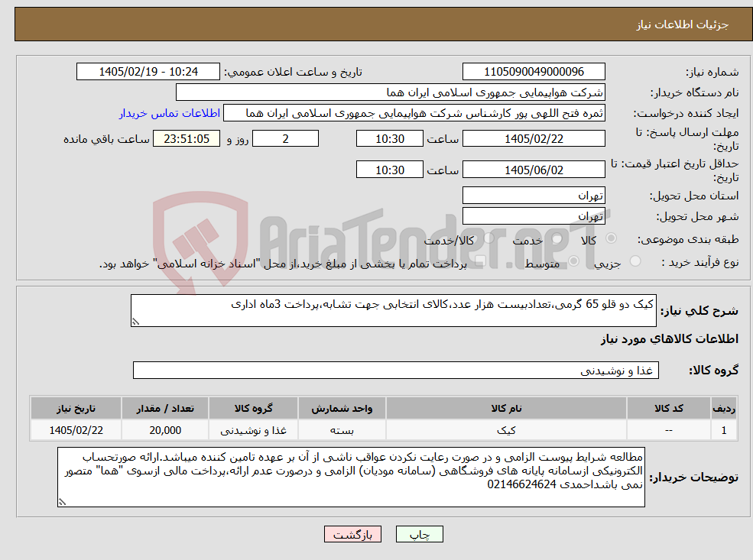This screenshot has height=560, width=753.
Task: Open the اطلاعات تماس خریدار link
Action: (x=170, y=113)
